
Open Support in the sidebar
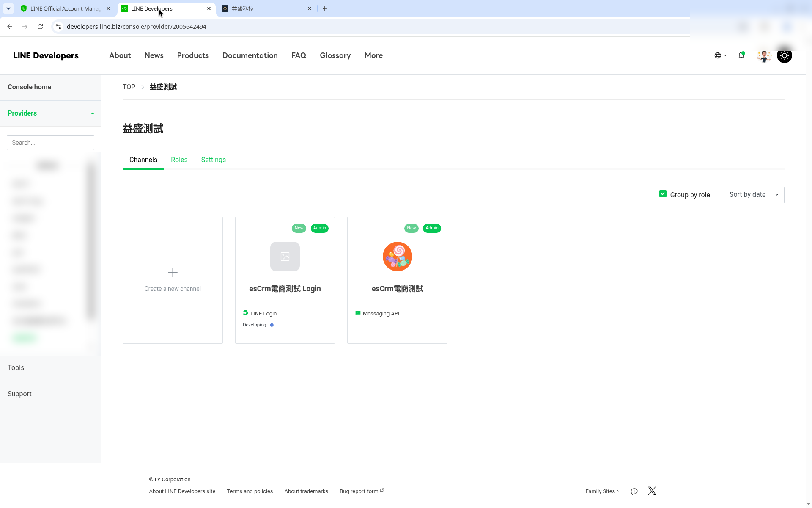tap(50, 394)
